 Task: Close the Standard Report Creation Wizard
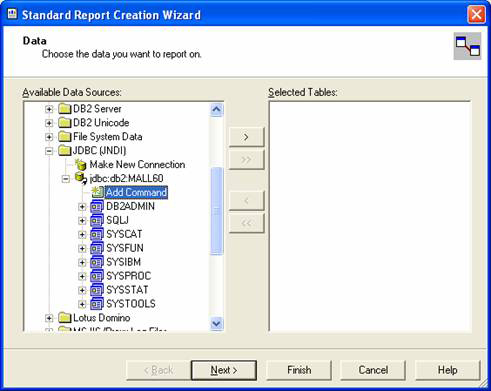(x=476, y=14)
